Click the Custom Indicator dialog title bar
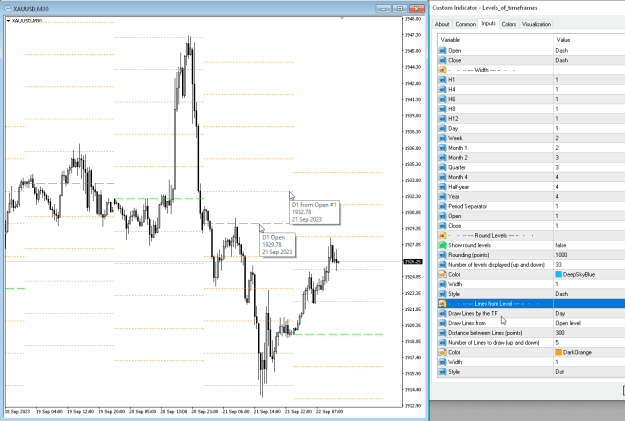The width and height of the screenshot is (625, 421). tap(527, 8)
